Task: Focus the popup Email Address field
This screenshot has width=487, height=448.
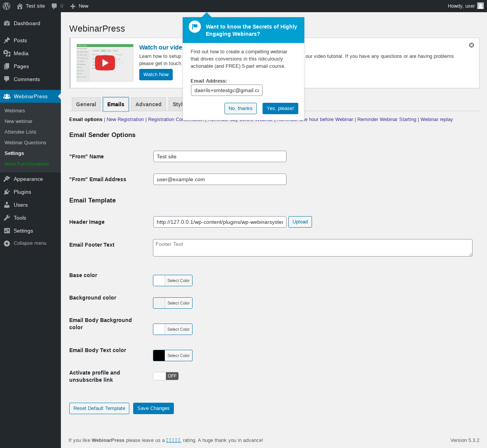Action: point(227,90)
